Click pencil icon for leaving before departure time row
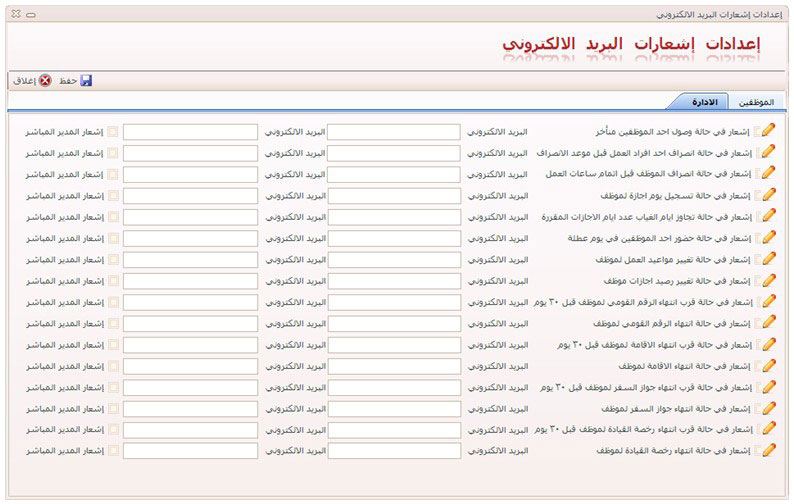The height and width of the screenshot is (504, 794). (x=768, y=151)
